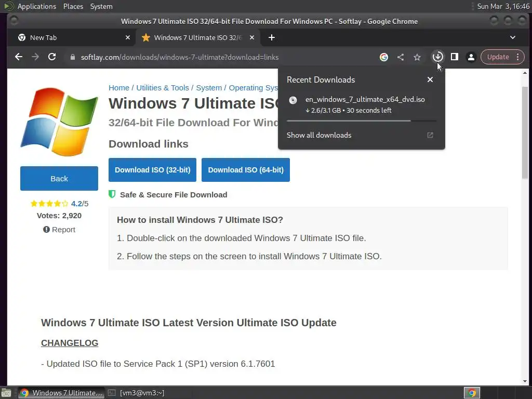Image resolution: width=532 pixels, height=399 pixels.
Task: Open a new browser tab
Action: (271, 37)
